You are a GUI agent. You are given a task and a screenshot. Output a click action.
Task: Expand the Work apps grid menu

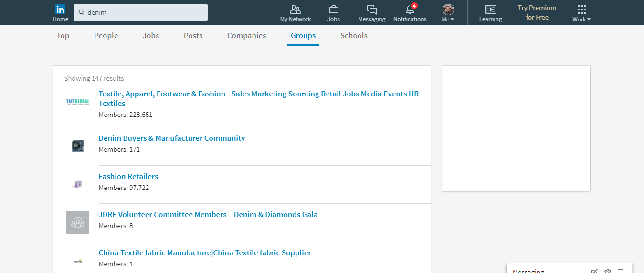(x=581, y=13)
